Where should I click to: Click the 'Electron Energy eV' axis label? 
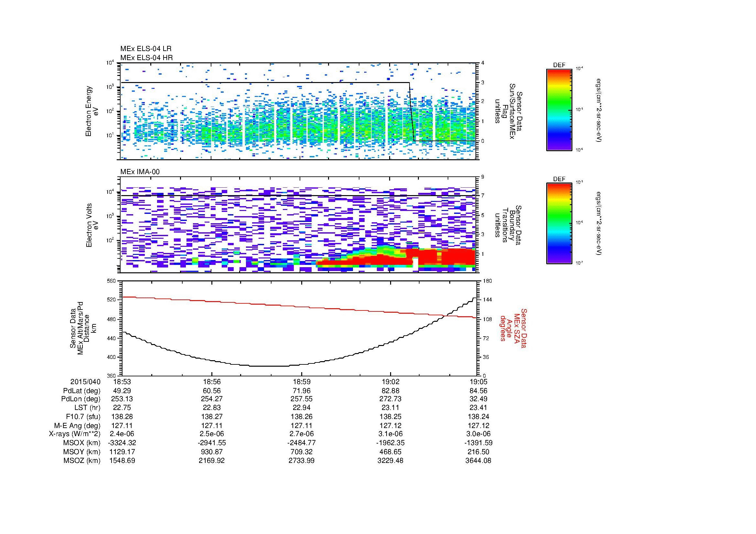pos(92,111)
